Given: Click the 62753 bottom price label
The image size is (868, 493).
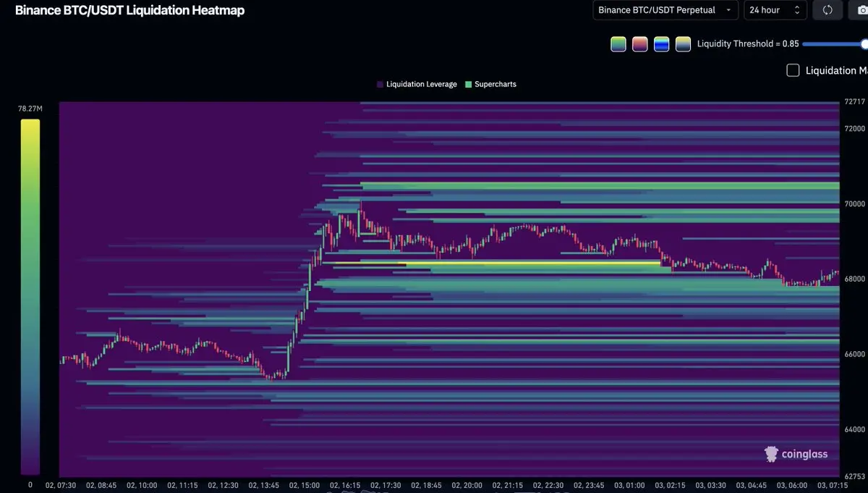Looking at the screenshot, I should coord(854,476).
